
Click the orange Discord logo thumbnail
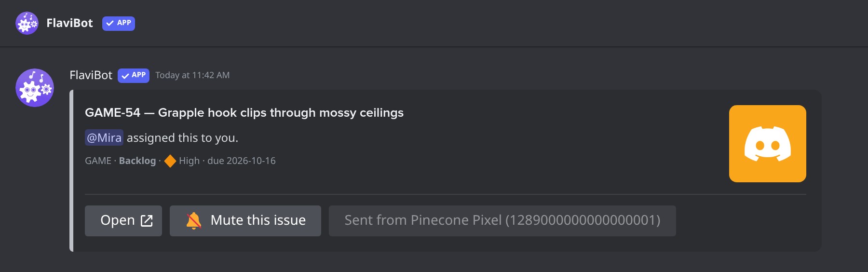coord(768,144)
